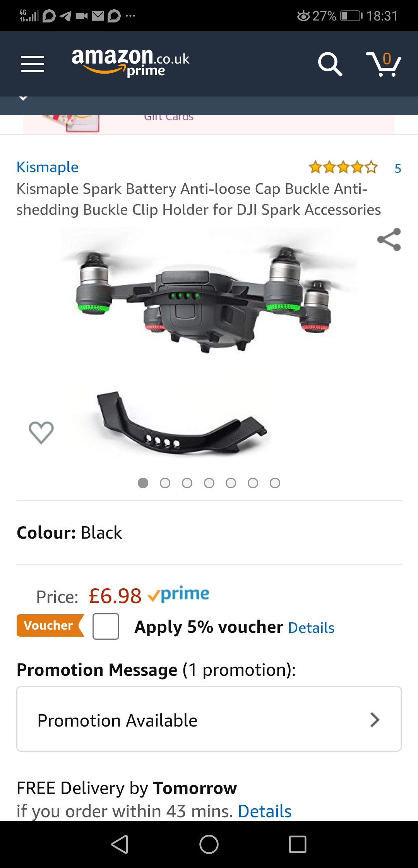Tap the search magnifier icon
This screenshot has width=418, height=868.
tap(330, 64)
